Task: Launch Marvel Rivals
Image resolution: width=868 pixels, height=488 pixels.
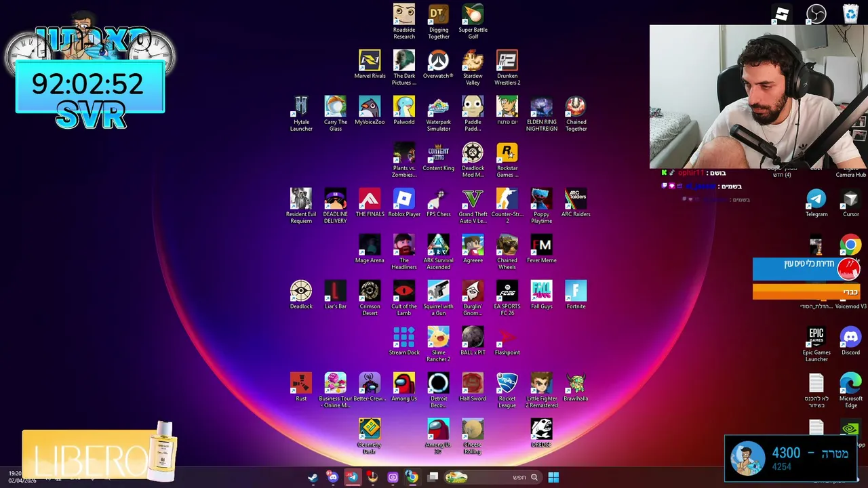Action: click(370, 65)
